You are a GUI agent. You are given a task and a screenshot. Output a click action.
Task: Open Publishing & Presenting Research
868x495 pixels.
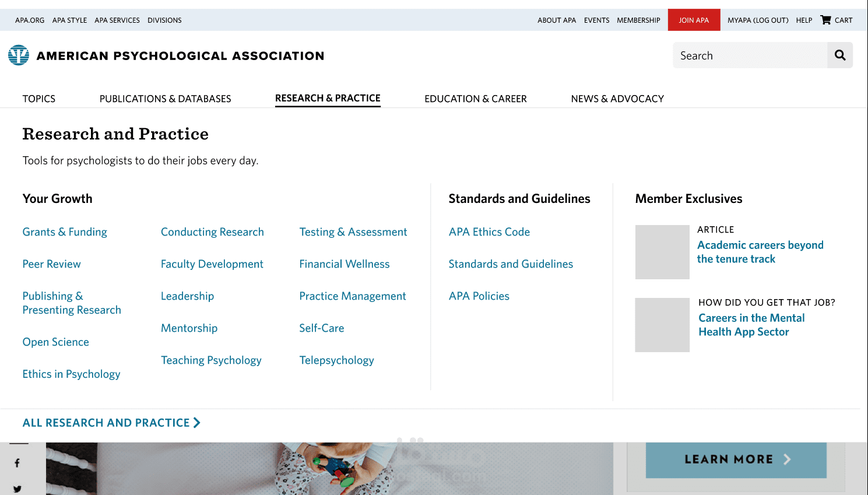(72, 303)
